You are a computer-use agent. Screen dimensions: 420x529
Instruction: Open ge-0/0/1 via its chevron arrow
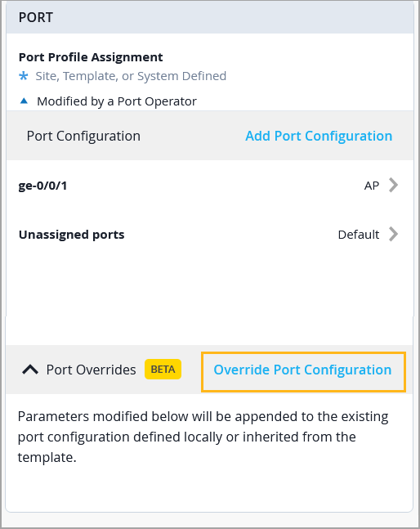[x=393, y=186]
